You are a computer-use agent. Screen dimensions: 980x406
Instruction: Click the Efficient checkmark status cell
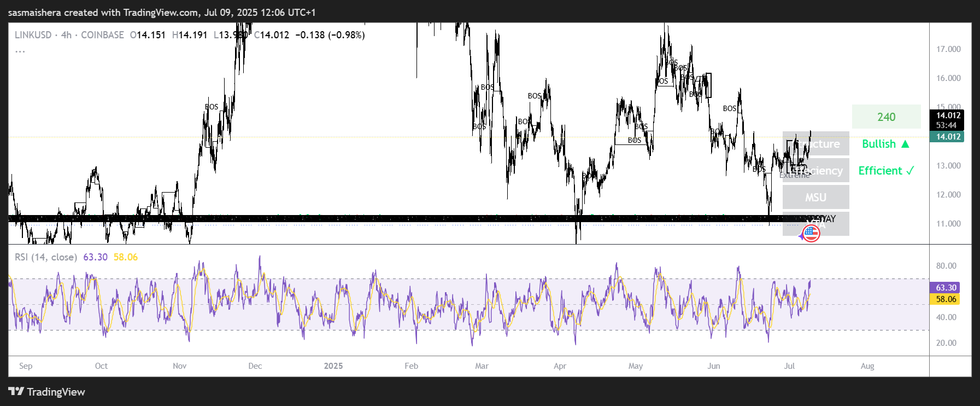point(885,171)
